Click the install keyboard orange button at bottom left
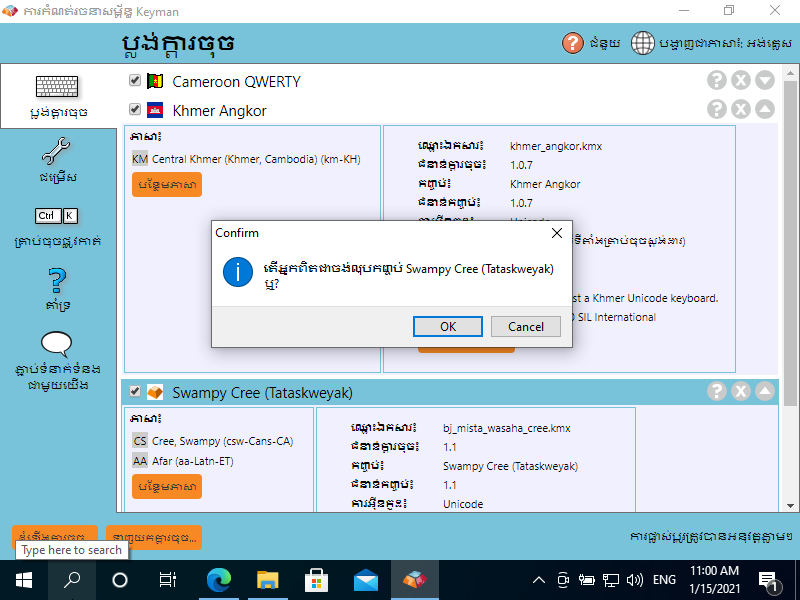This screenshot has height=600, width=800. pos(55,537)
